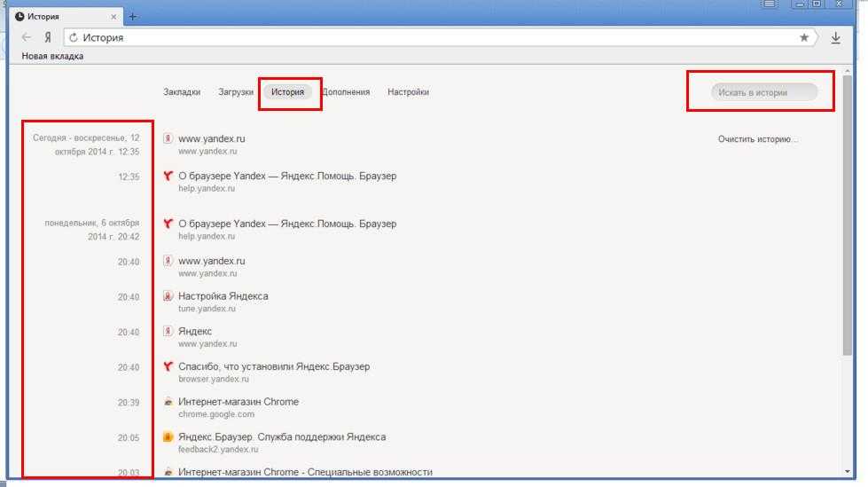868x487 pixels.
Task: Click the scrollbar up arrow
Action: tap(847, 72)
